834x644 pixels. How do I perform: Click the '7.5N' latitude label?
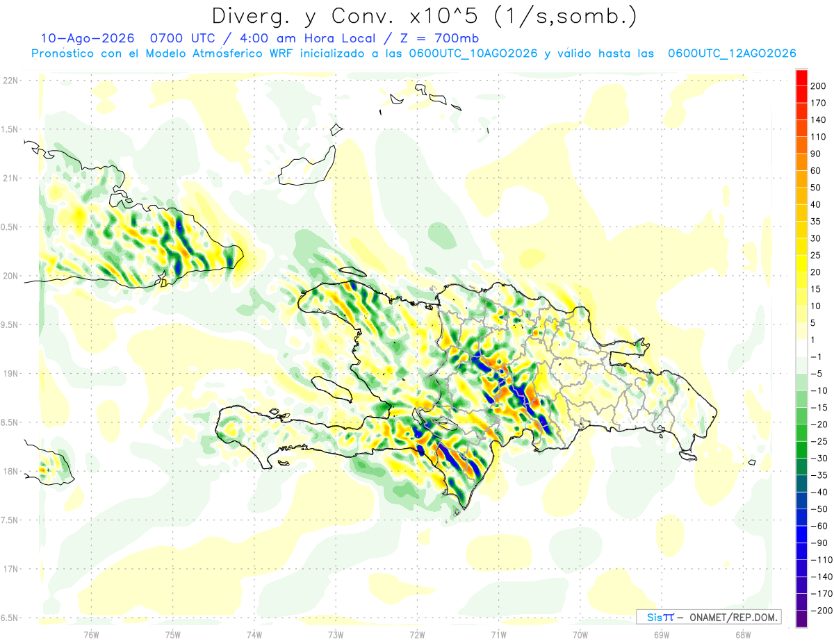point(10,520)
